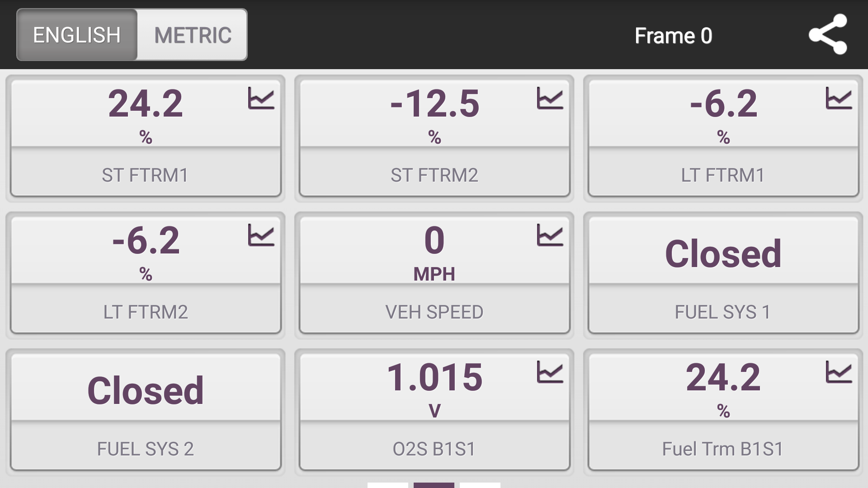Select the Frame 0 title

tap(673, 36)
